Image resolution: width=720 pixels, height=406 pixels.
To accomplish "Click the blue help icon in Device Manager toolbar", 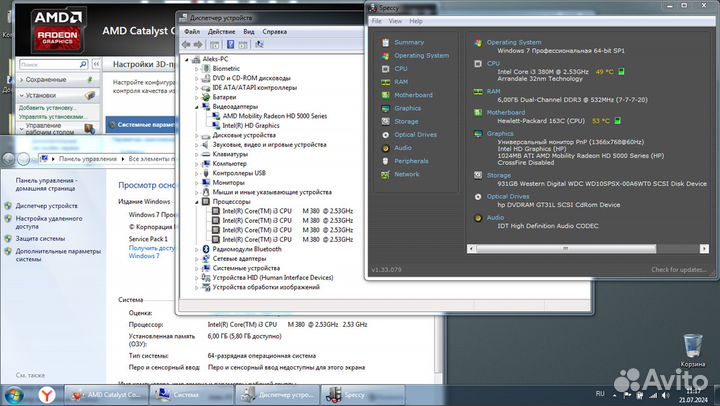I will 231,45.
